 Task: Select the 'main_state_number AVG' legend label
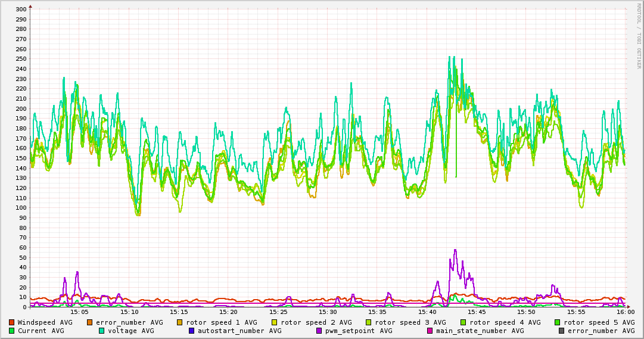tap(480, 331)
